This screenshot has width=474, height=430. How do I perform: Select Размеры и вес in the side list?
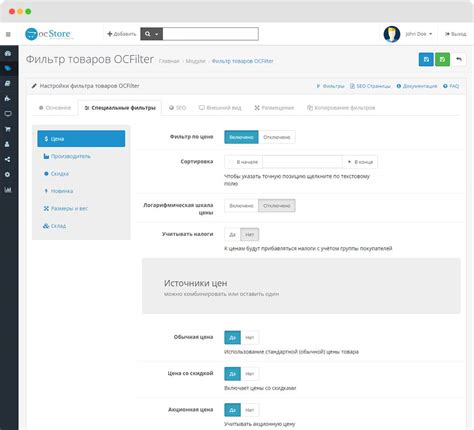[81, 208]
